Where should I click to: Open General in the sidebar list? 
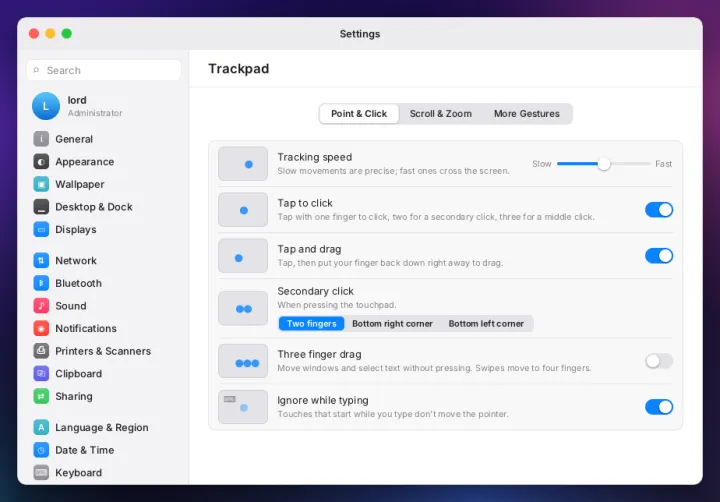[x=74, y=139]
